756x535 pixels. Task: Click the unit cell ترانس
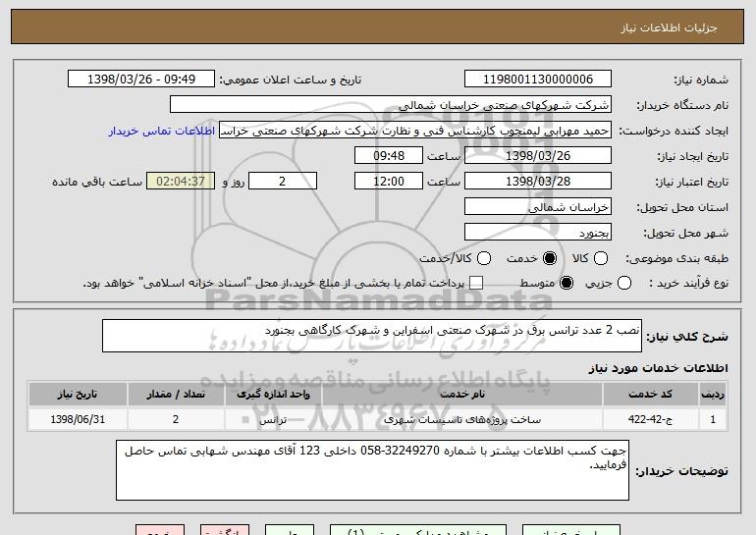pyautogui.click(x=273, y=419)
